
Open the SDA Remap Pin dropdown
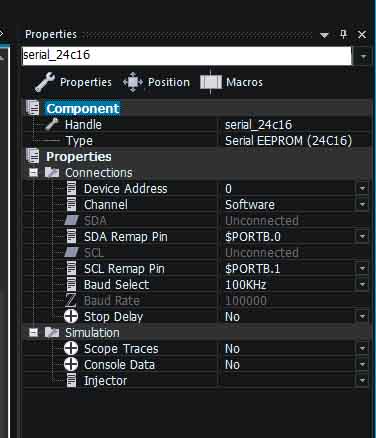coord(362,237)
